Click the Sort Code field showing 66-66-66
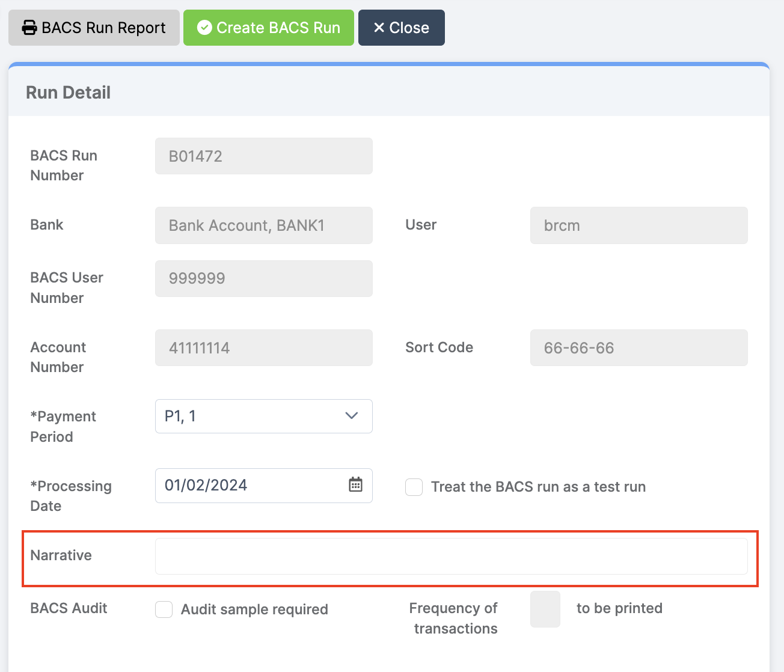784x672 pixels. [x=638, y=347]
